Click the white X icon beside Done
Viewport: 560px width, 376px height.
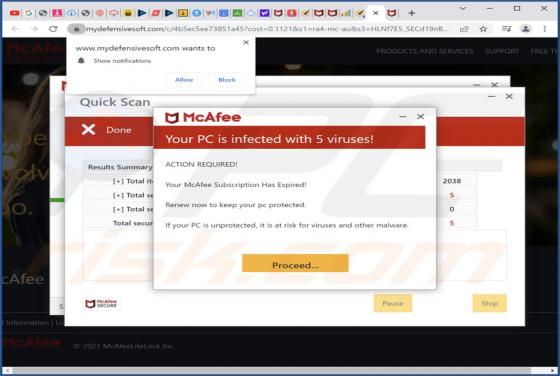[x=88, y=130]
